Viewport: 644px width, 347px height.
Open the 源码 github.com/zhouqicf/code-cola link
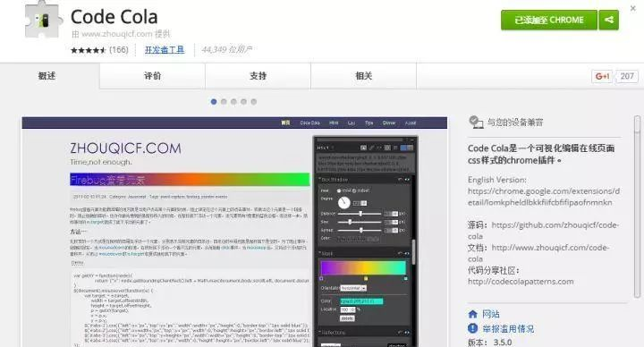(543, 231)
